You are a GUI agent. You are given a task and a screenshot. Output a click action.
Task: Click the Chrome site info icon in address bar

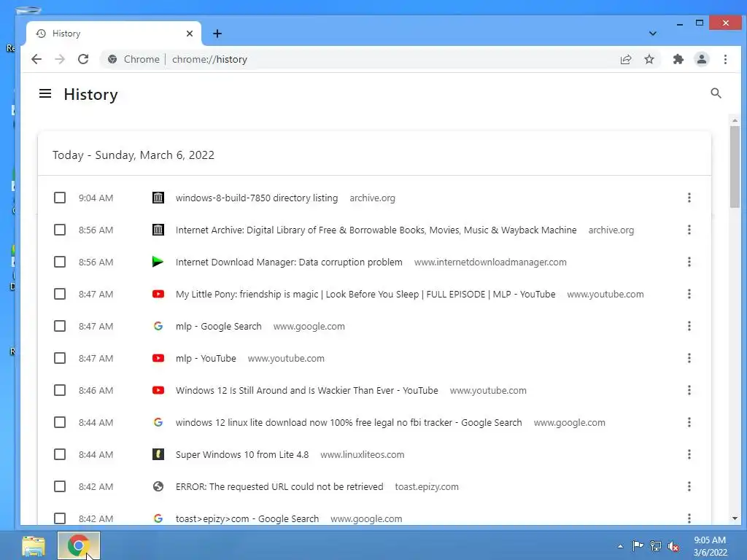click(112, 59)
